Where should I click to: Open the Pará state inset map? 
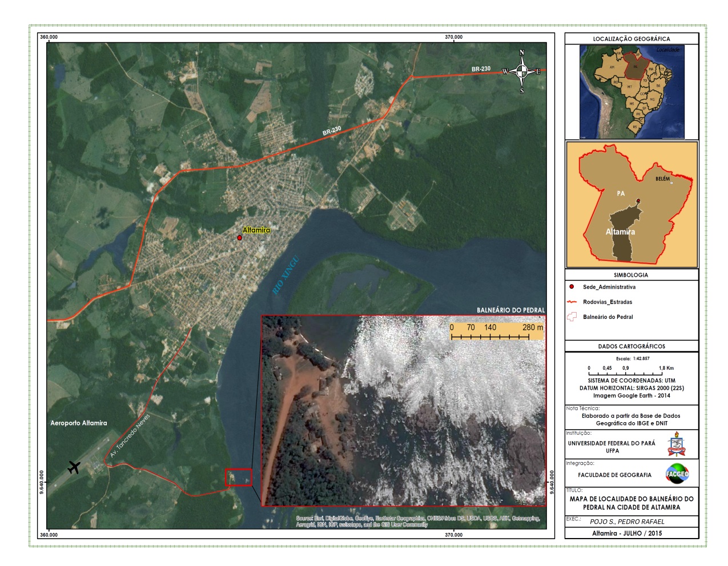pos(632,205)
